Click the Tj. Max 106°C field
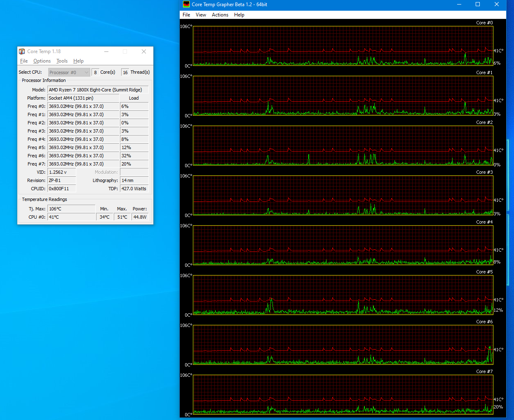The width and height of the screenshot is (514, 420). (x=71, y=209)
